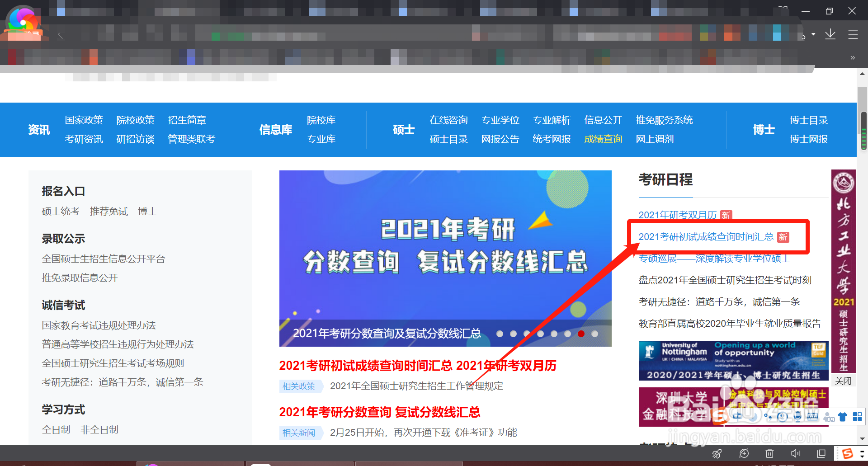Open the 成绩查询 menu item
This screenshot has width=868, height=466.
click(603, 139)
